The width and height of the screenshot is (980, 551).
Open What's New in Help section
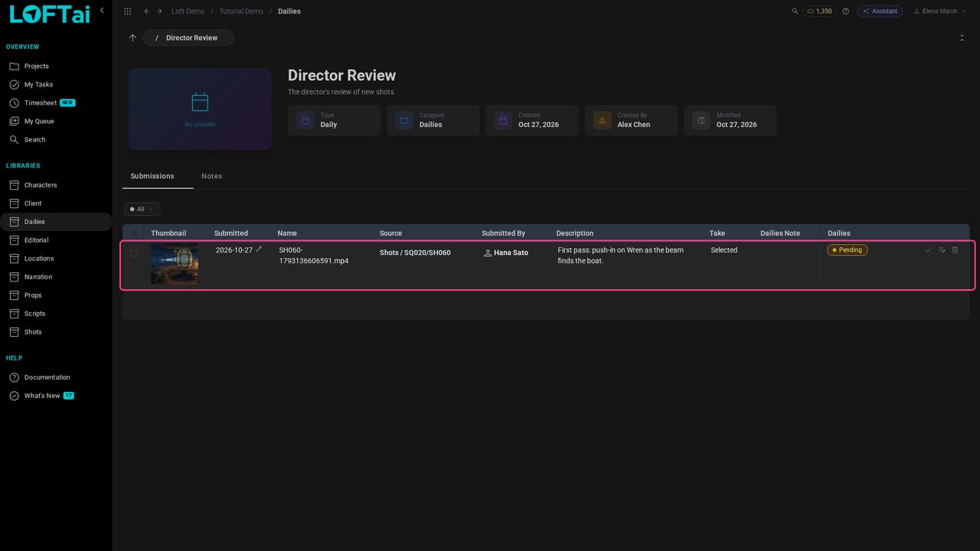point(56,396)
